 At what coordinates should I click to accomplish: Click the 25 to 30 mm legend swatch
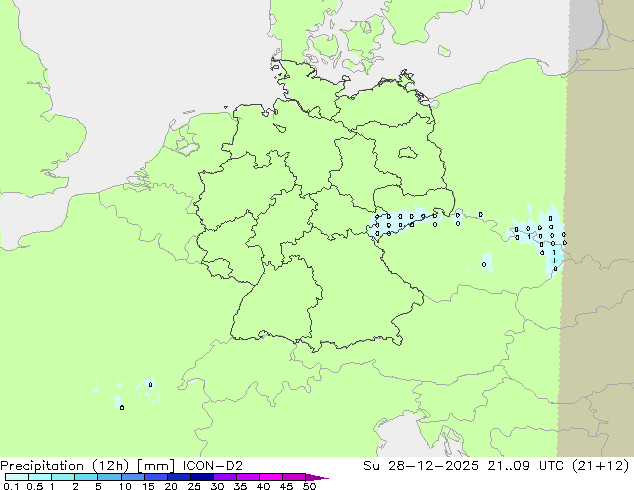[x=201, y=477]
